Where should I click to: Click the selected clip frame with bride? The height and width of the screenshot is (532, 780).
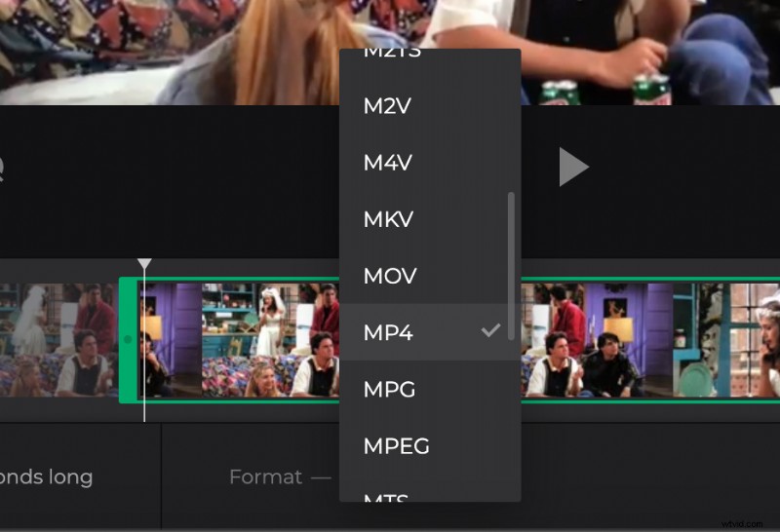coord(270,340)
